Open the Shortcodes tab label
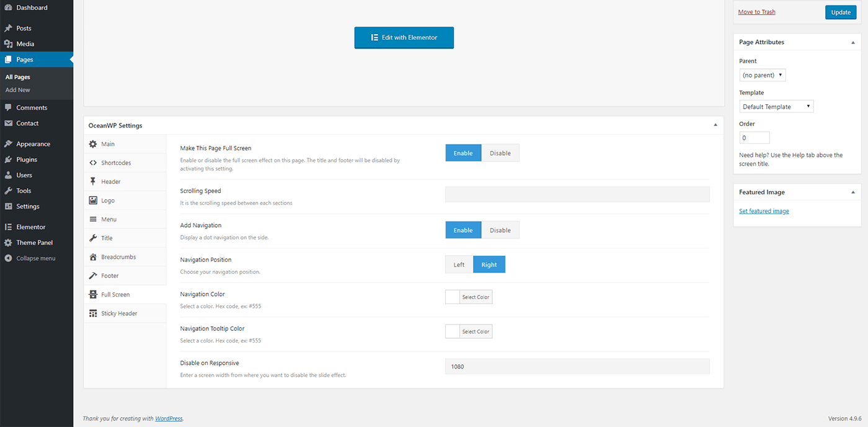 [116, 163]
